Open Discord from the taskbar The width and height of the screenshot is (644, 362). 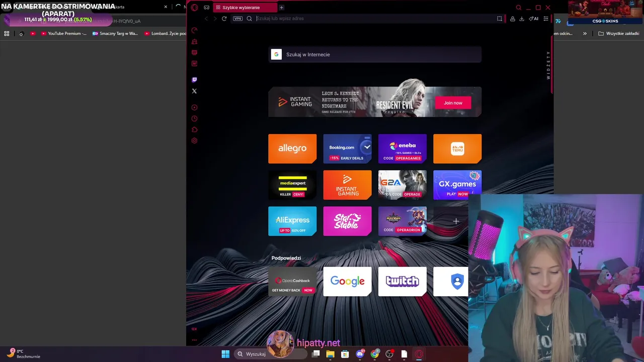coord(360,354)
